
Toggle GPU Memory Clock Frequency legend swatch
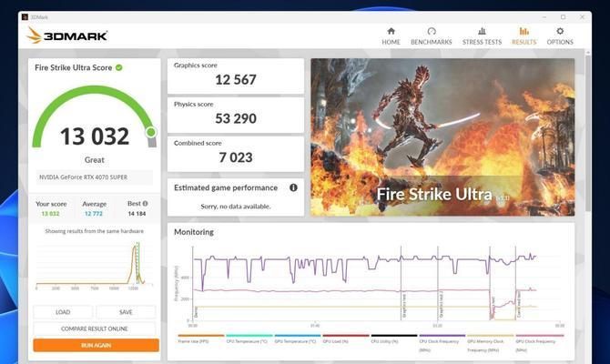tap(491, 335)
